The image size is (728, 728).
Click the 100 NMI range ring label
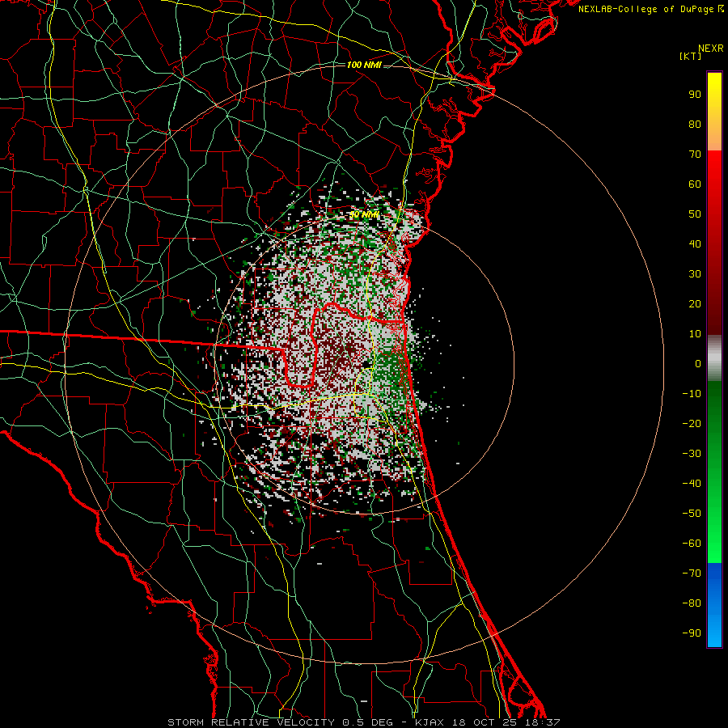(x=364, y=65)
